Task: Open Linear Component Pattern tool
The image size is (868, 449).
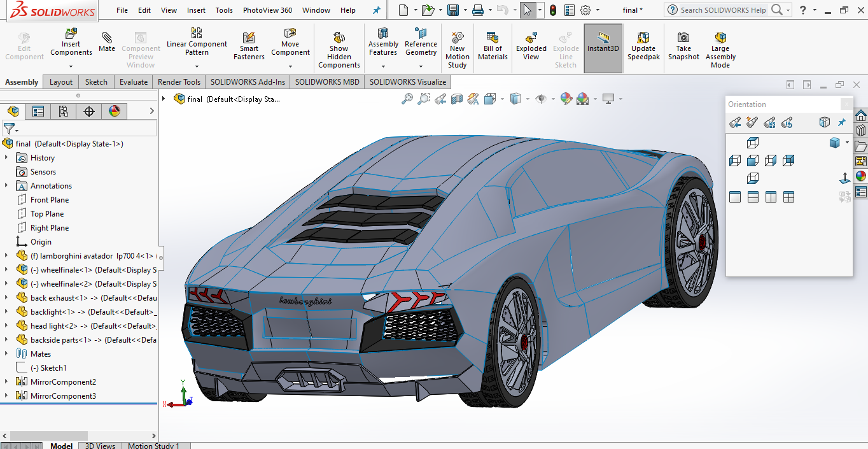Action: [197, 42]
